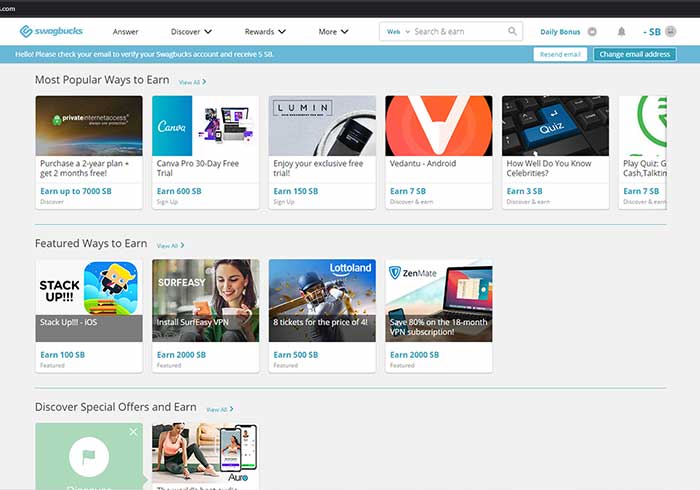Open the Canva Pro offer image

pyautogui.click(x=205, y=126)
